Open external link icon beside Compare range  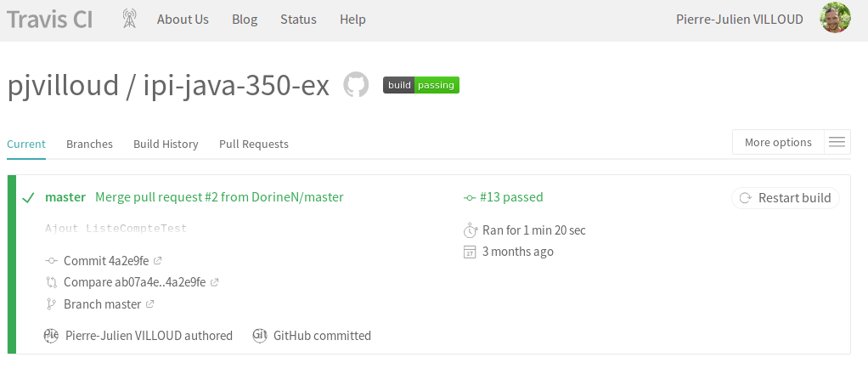pyautogui.click(x=215, y=282)
